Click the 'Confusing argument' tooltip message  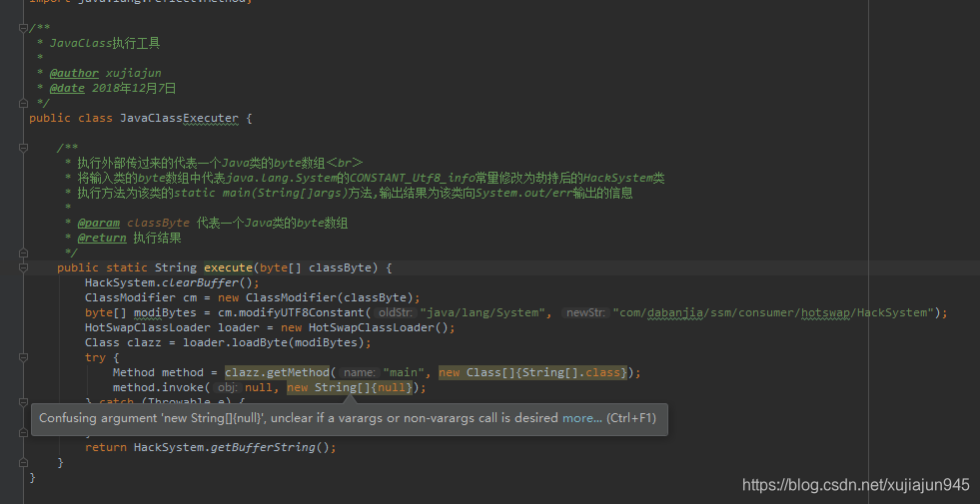click(299, 418)
